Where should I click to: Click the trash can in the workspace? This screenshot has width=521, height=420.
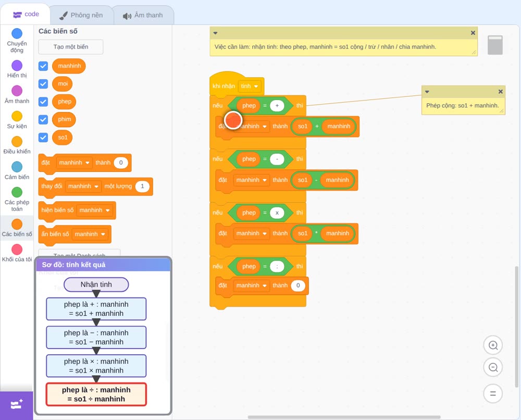495,45
